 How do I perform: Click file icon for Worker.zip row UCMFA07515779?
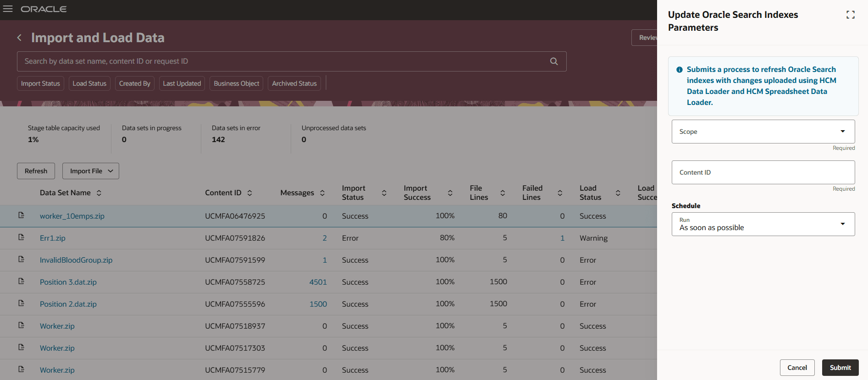(21, 369)
